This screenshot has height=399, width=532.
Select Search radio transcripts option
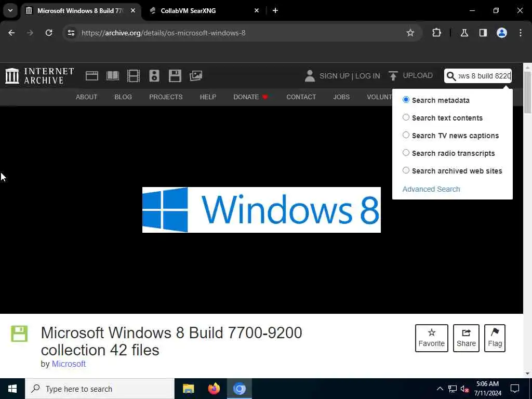pyautogui.click(x=406, y=153)
